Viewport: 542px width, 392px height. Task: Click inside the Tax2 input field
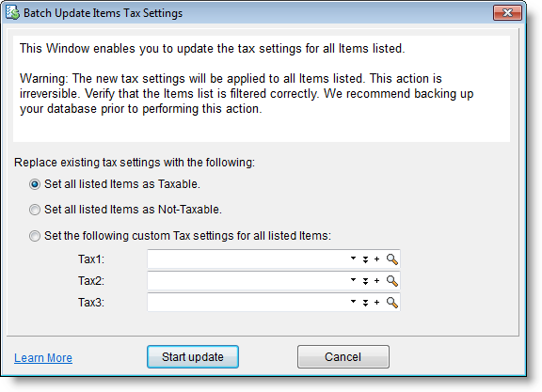pos(247,281)
